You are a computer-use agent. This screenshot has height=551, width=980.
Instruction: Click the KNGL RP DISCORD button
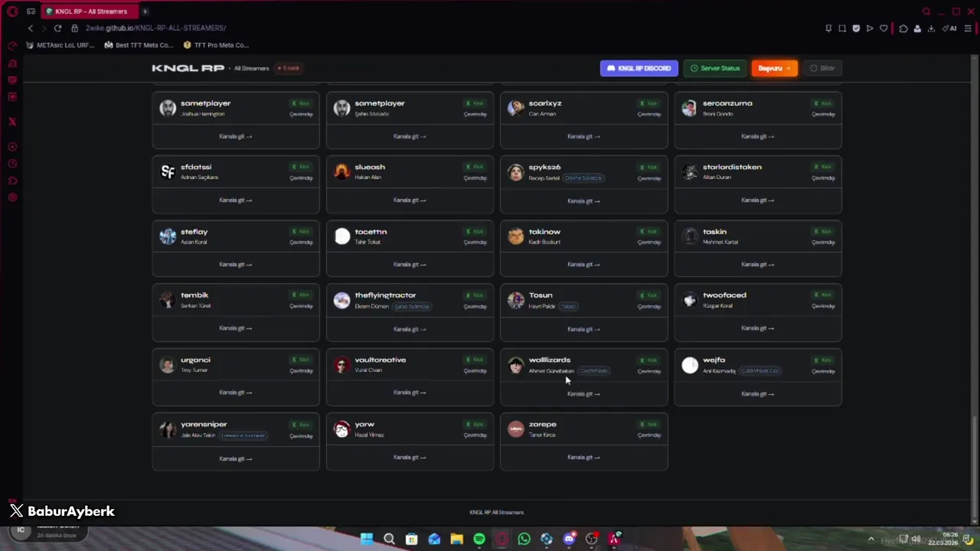click(639, 68)
